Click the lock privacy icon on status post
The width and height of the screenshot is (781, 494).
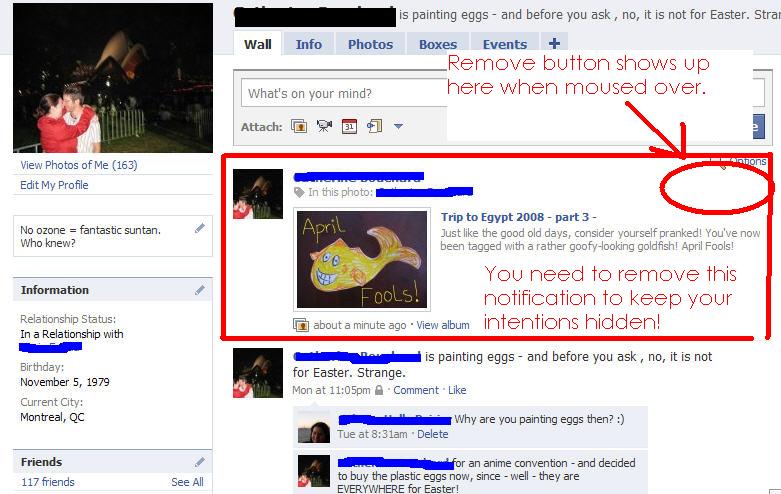pyautogui.click(x=379, y=390)
